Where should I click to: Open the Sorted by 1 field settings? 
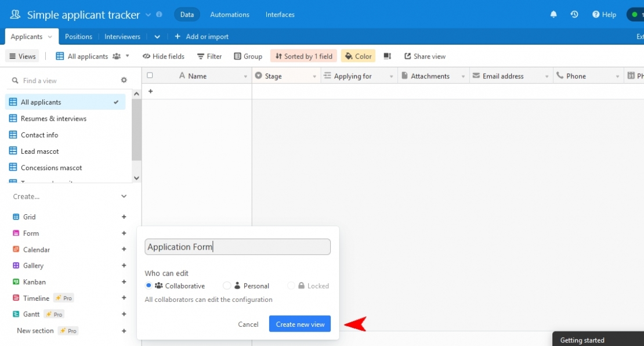(303, 56)
